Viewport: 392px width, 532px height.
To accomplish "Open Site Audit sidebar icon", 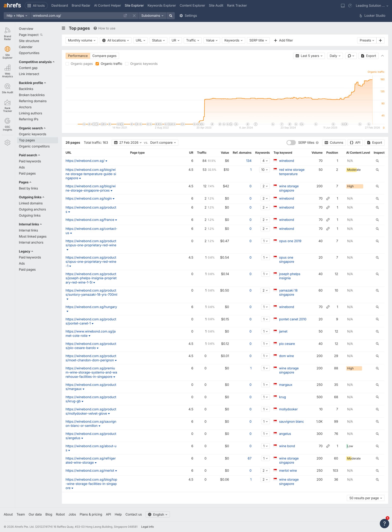I will (x=7, y=89).
